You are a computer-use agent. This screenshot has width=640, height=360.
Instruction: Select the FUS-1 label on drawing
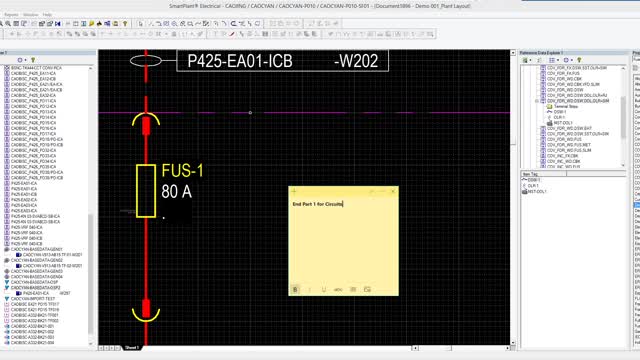(x=182, y=171)
